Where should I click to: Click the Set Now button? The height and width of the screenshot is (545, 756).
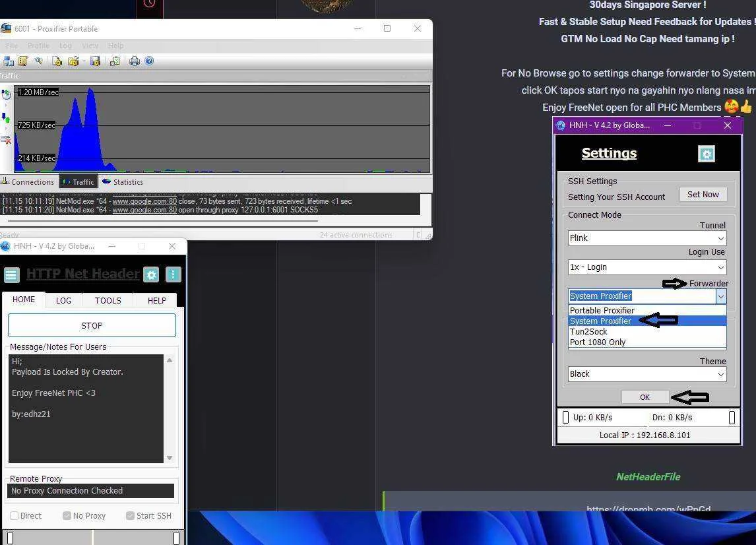[703, 195]
